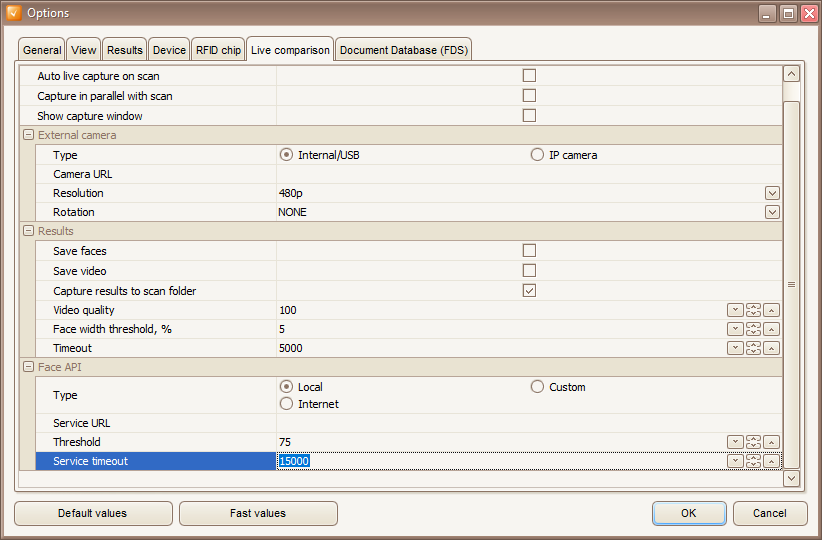Click Threshold middle spin button
Image resolution: width=822 pixels, height=540 pixels.
coord(753,442)
